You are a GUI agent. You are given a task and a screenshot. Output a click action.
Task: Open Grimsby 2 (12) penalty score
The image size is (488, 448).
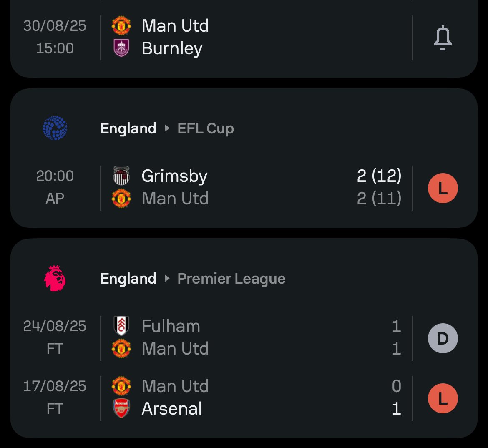point(379,176)
